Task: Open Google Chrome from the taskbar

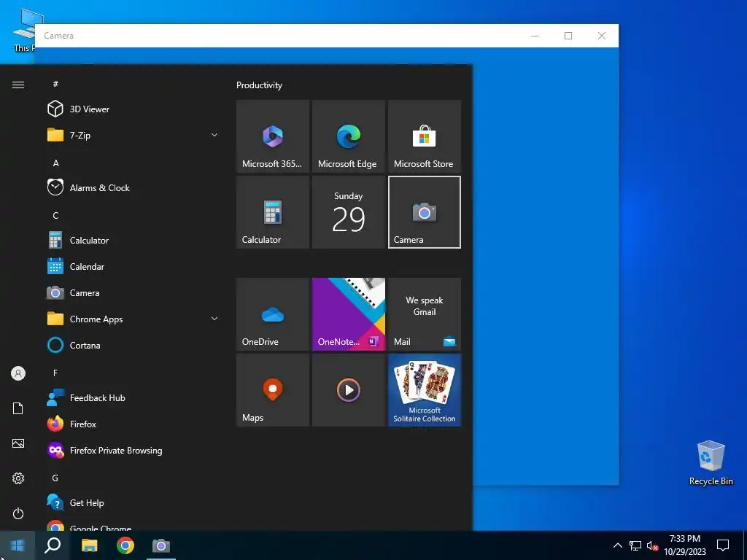Action: click(125, 545)
